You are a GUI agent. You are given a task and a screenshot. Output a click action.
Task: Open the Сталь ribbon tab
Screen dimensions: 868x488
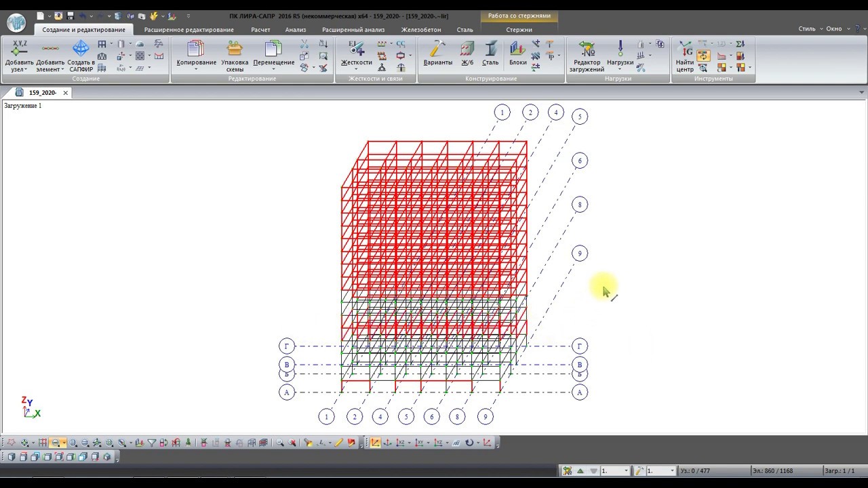coord(465,30)
